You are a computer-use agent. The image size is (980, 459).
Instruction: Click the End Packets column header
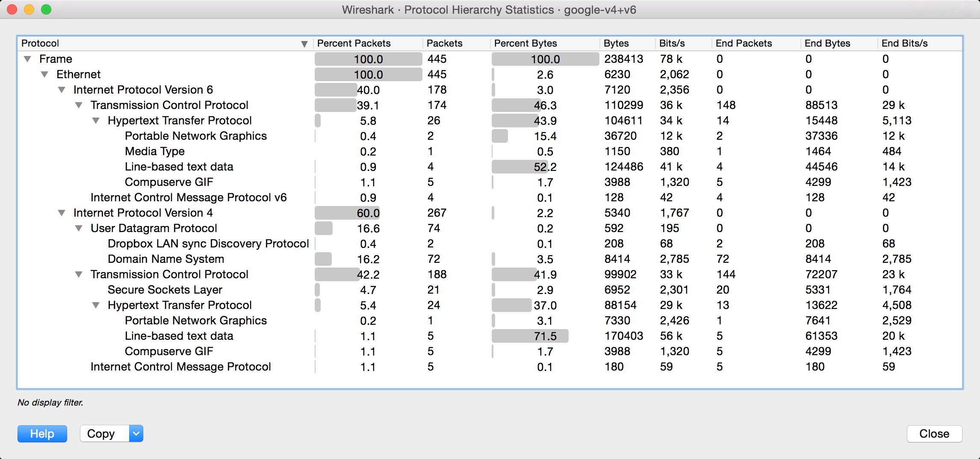tap(744, 43)
